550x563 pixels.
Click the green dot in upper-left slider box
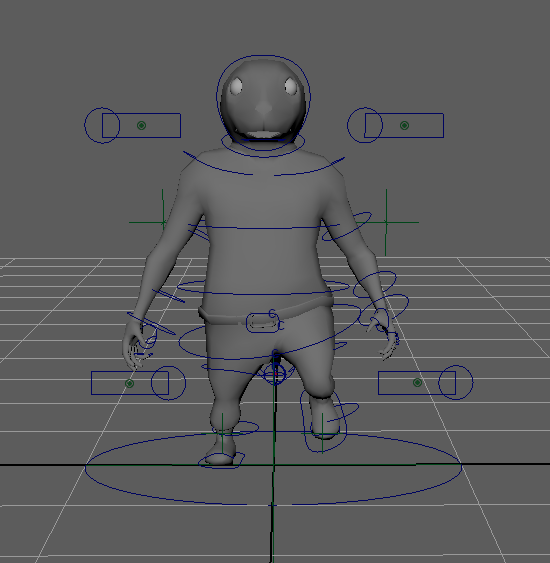(x=141, y=125)
